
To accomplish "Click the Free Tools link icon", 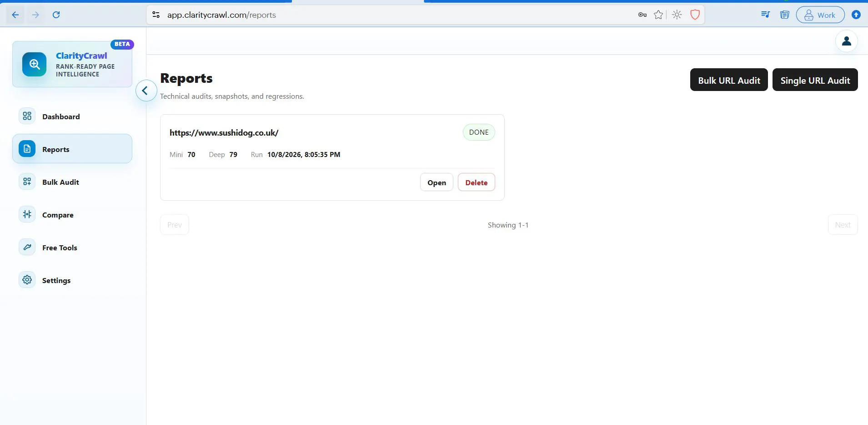I will tap(27, 247).
